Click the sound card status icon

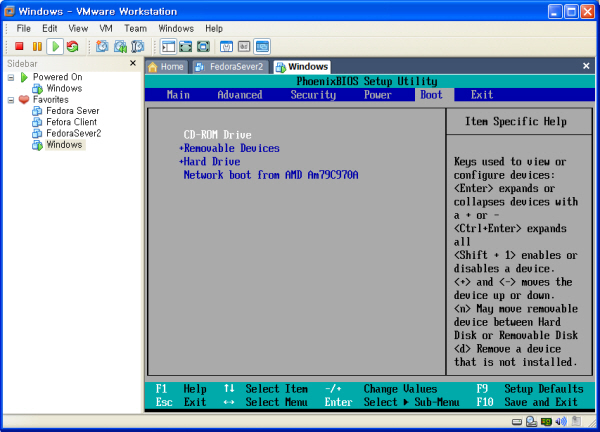click(561, 422)
